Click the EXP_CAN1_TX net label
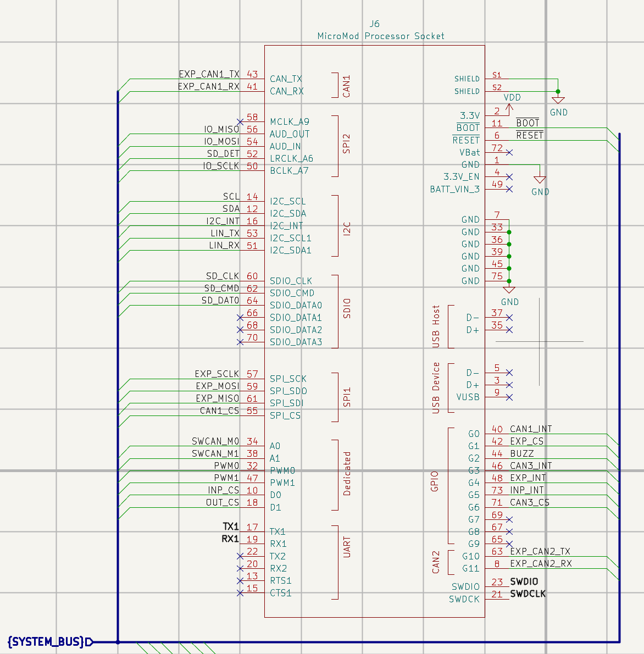Image resolution: width=644 pixels, height=654 pixels. tap(209, 74)
